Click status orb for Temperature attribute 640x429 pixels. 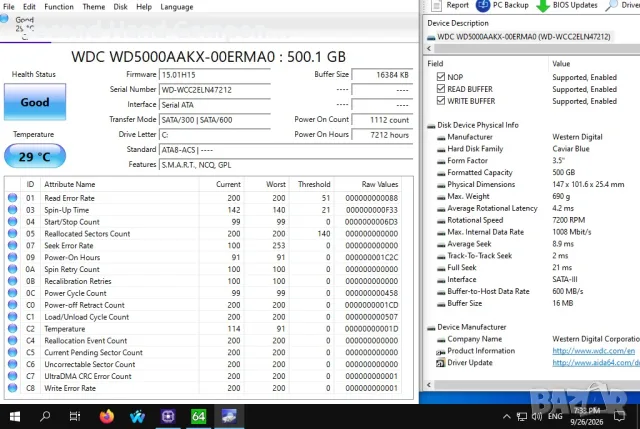coord(13,328)
